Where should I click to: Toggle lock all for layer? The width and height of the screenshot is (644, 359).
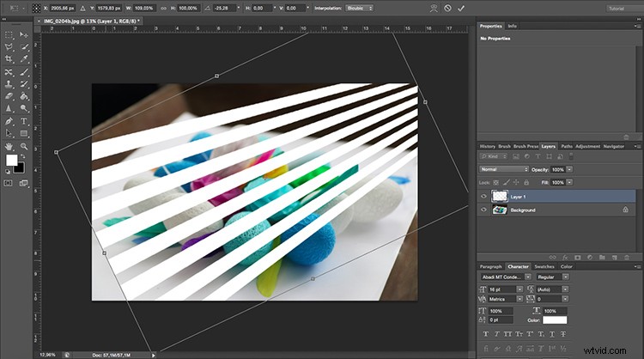tap(526, 182)
